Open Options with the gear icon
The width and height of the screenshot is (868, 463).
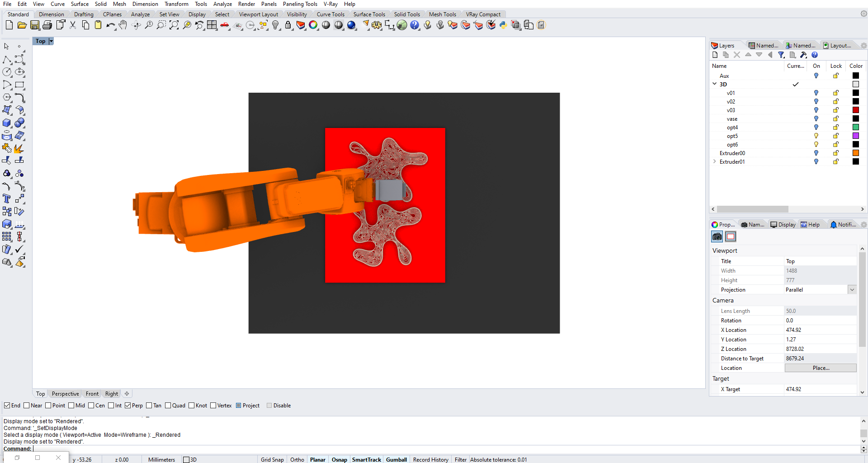click(377, 25)
